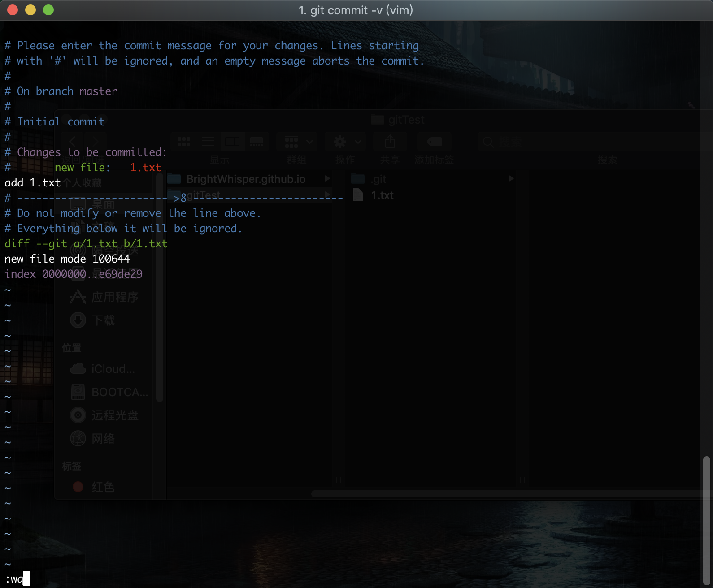
Task: Click the '# Everything below it will be ignored.' line
Action: [x=123, y=229]
